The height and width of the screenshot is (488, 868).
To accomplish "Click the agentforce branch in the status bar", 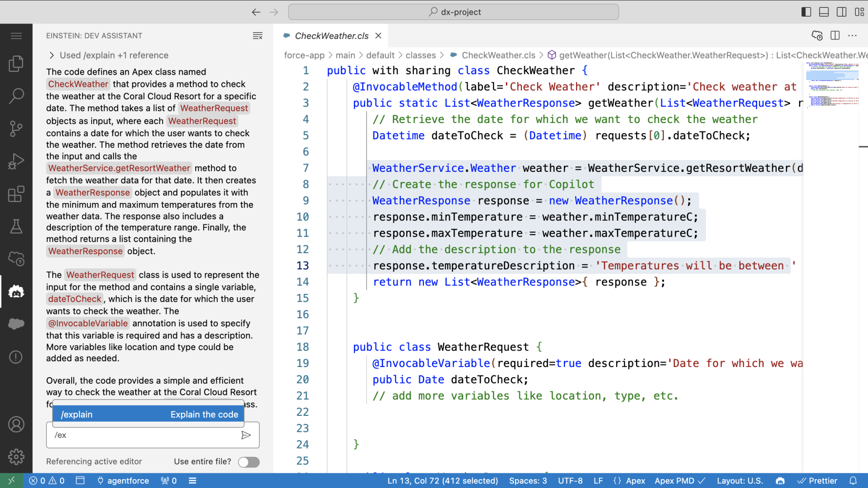I will point(123,481).
